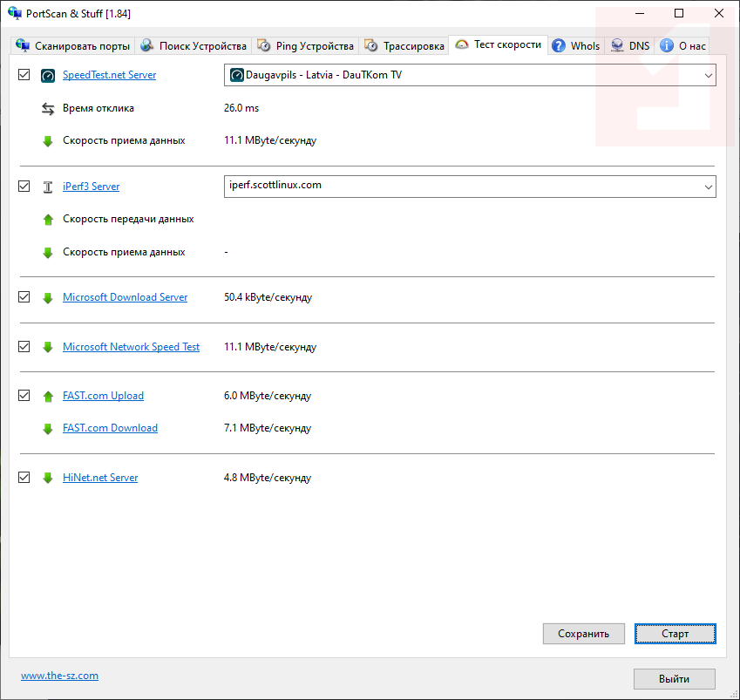Image resolution: width=740 pixels, height=700 pixels.
Task: Click the iPerf3 server icon
Action: 48,187
